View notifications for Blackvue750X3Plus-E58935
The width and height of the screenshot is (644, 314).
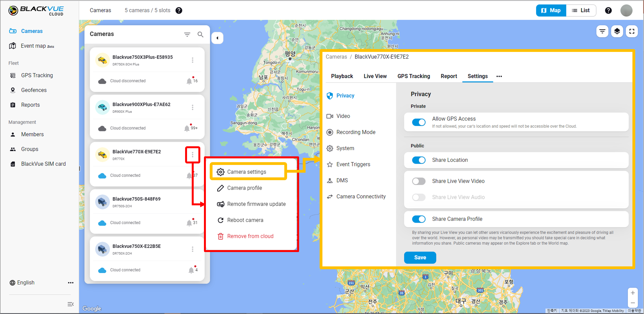(x=192, y=80)
